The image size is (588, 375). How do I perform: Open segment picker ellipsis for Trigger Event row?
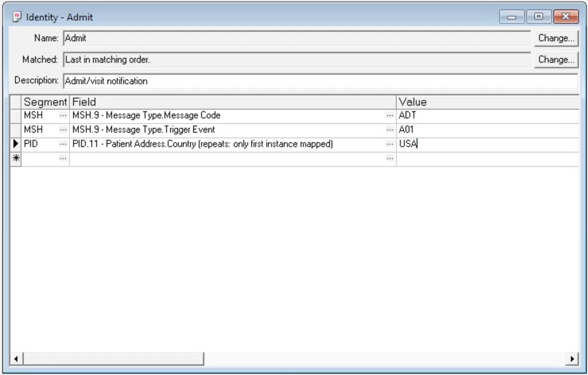click(63, 130)
